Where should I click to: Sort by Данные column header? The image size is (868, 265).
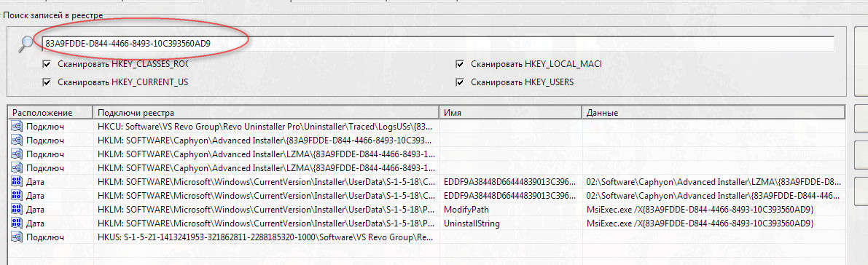pyautogui.click(x=713, y=113)
